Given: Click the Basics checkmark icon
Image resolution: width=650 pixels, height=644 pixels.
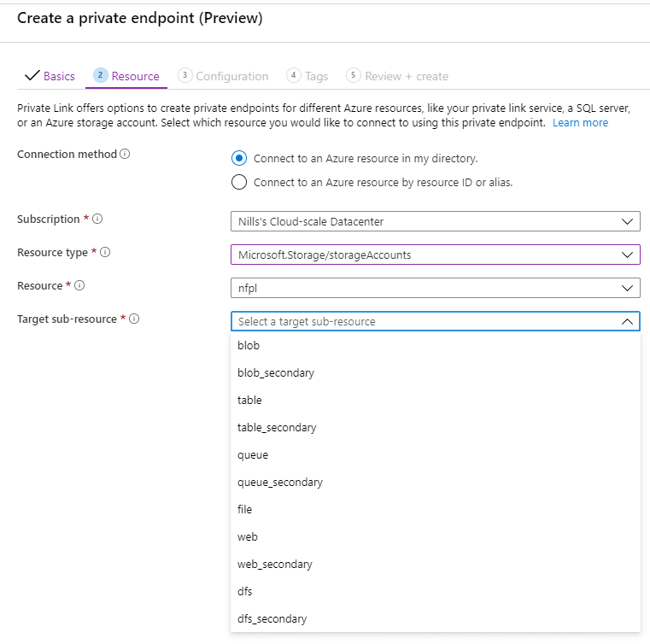Looking at the screenshot, I should click(32, 75).
